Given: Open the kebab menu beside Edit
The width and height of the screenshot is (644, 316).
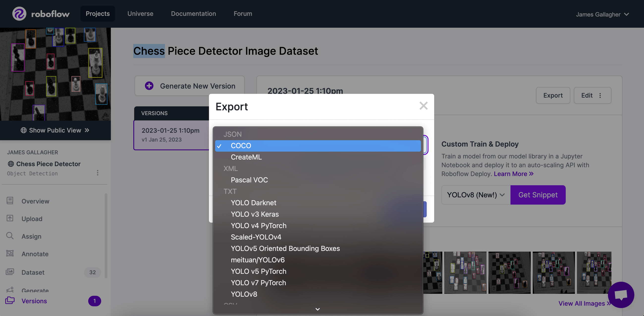Looking at the screenshot, I should coord(600,95).
